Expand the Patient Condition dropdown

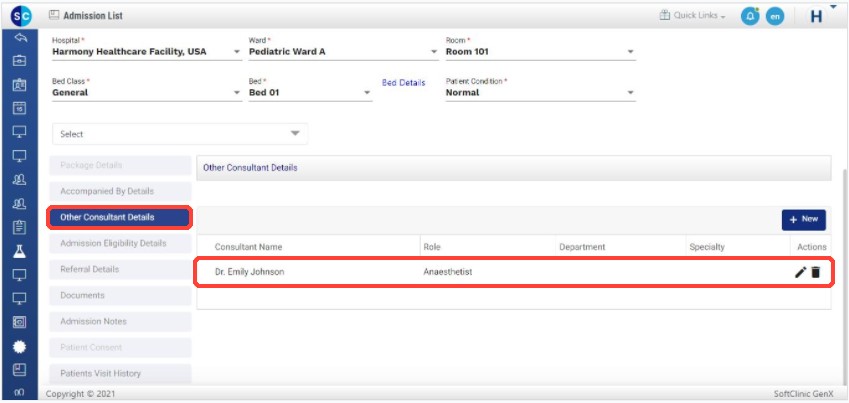point(540,93)
